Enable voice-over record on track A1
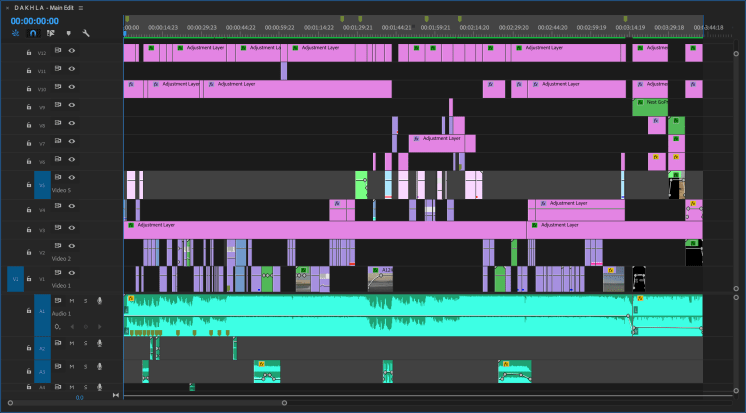This screenshot has width=746, height=413. (99, 301)
